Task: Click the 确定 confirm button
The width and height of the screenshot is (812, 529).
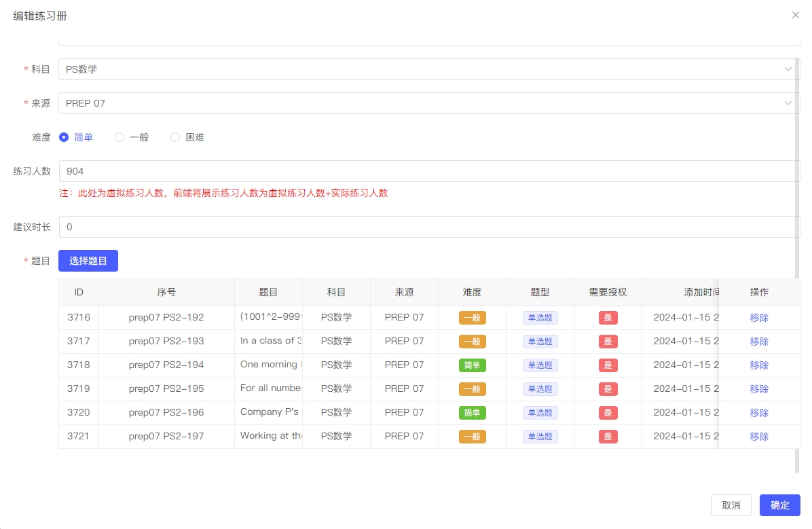Action: [779, 505]
